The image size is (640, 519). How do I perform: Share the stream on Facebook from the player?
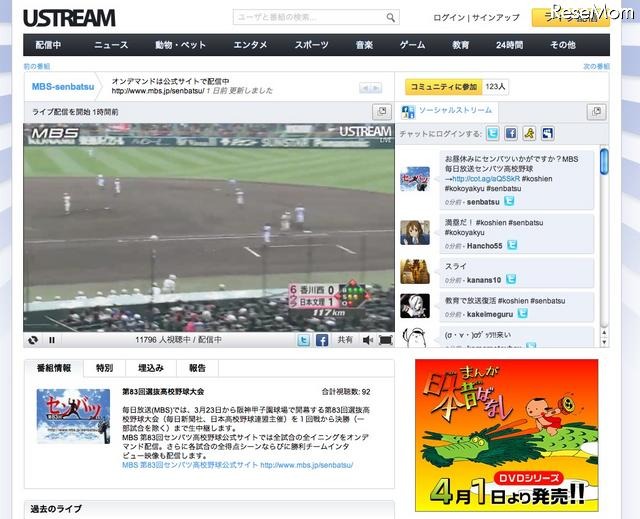tap(322, 339)
